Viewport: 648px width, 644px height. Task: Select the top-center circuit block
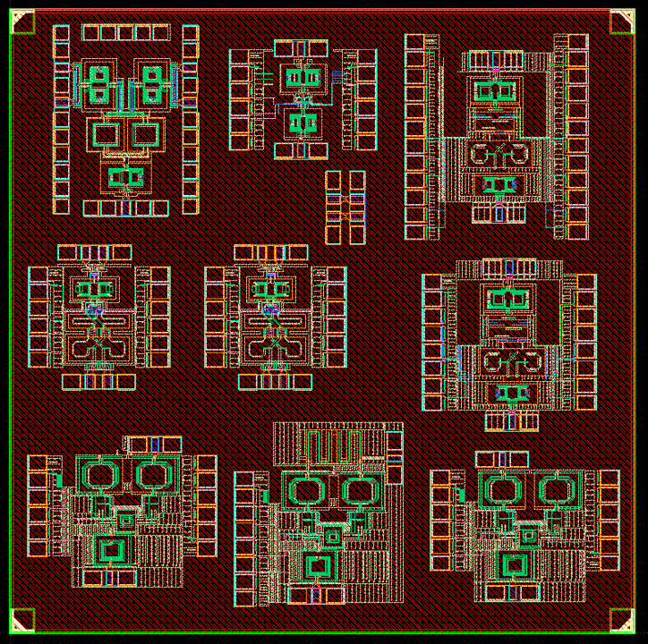[x=303, y=100]
